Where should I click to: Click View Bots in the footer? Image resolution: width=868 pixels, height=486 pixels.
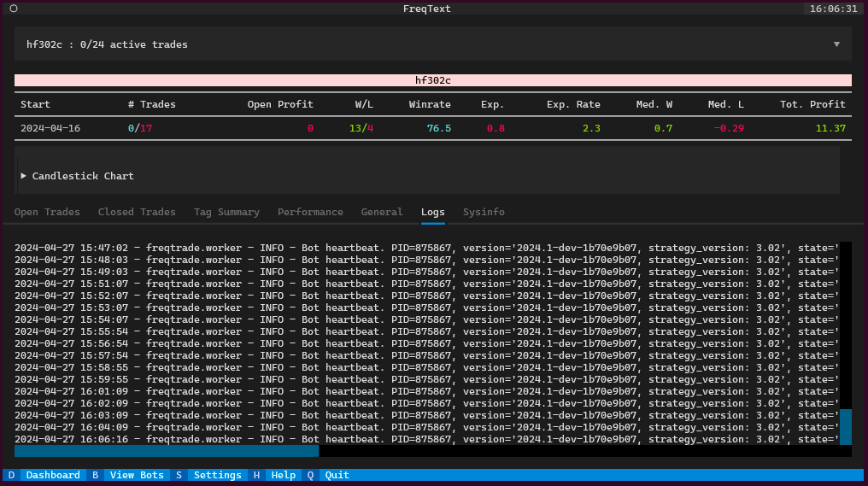coord(137,475)
